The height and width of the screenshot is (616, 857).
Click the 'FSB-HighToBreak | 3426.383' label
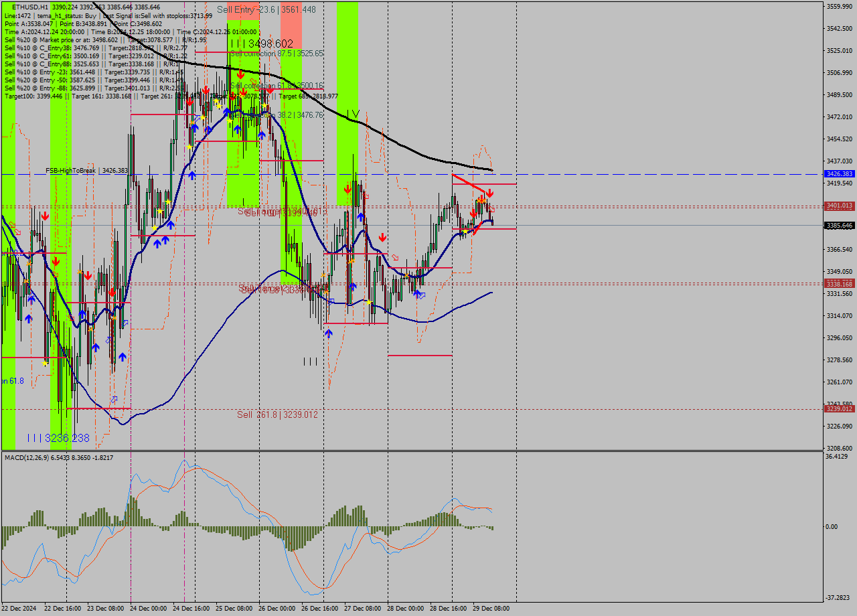click(86, 171)
